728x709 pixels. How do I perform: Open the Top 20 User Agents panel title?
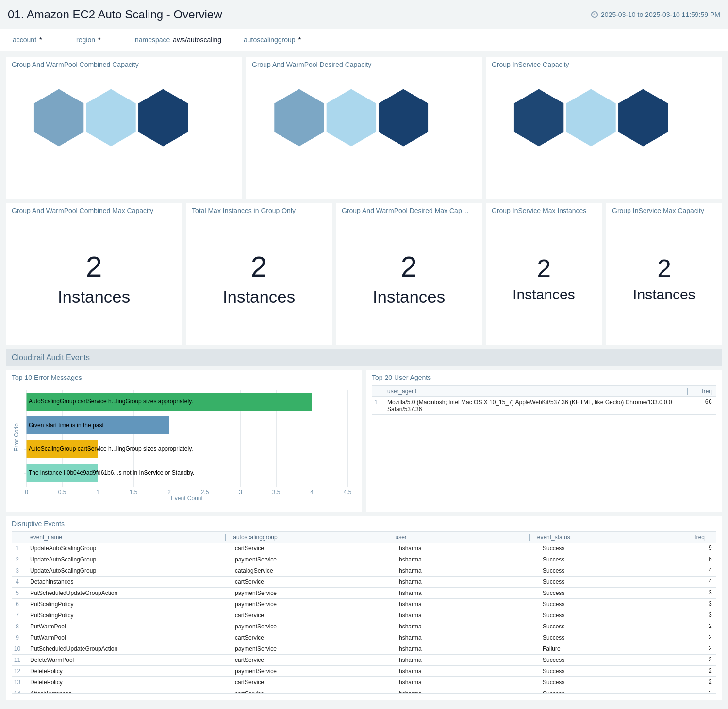[x=401, y=378]
